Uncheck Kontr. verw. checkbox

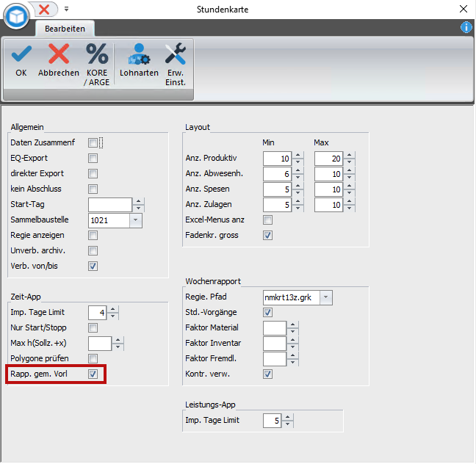(x=267, y=374)
